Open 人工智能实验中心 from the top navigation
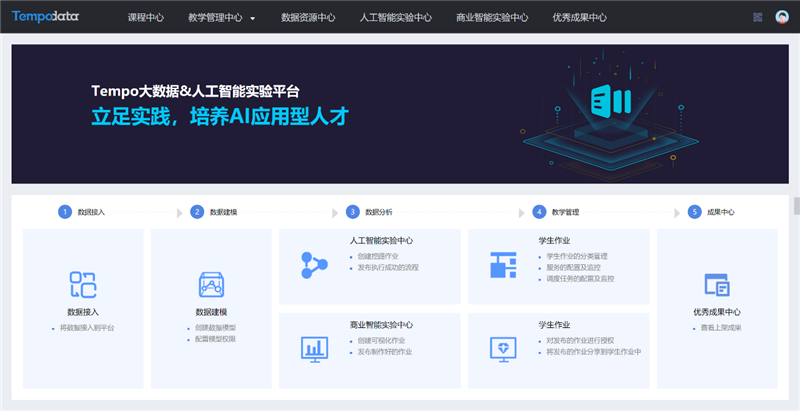Viewport: 800px width, 411px height. 395,17
